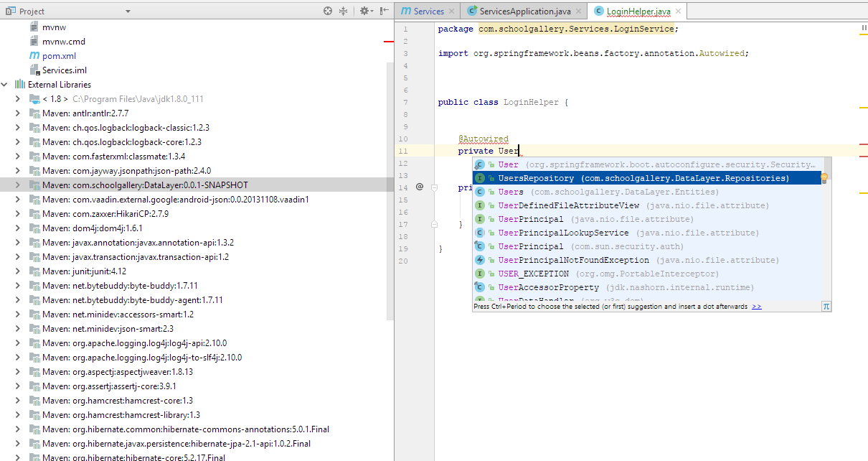Select Maven: byte-buddy-agent:1.7.11
Viewport: 868px width, 461px height.
click(133, 300)
